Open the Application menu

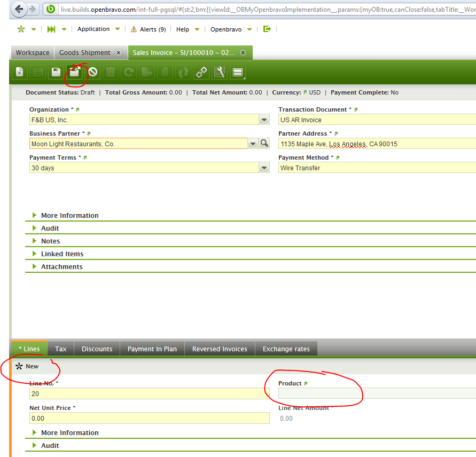[93, 29]
